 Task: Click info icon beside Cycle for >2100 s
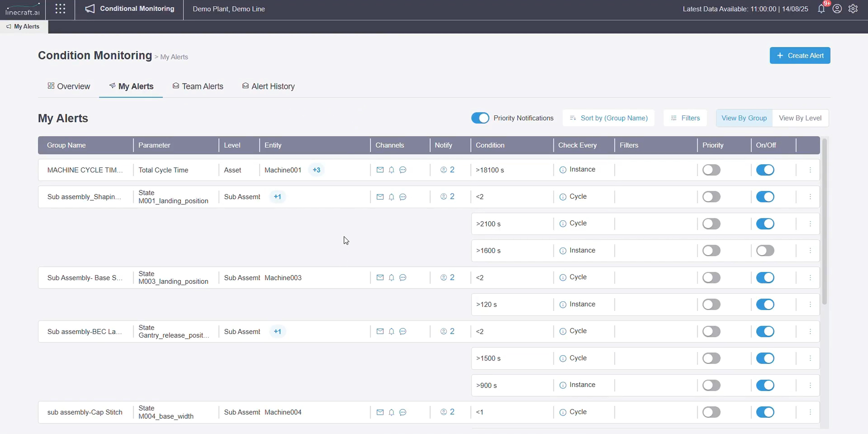click(563, 224)
